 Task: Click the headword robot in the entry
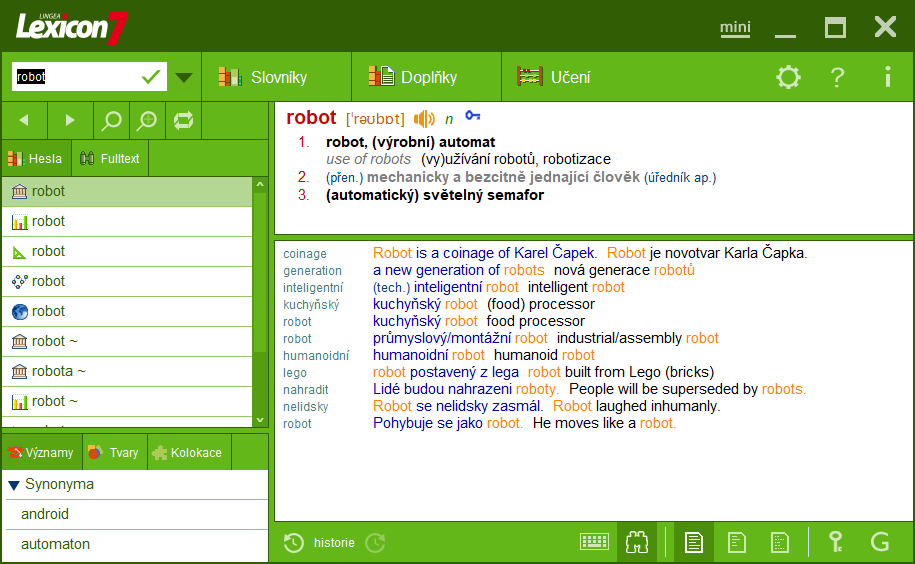(x=311, y=118)
